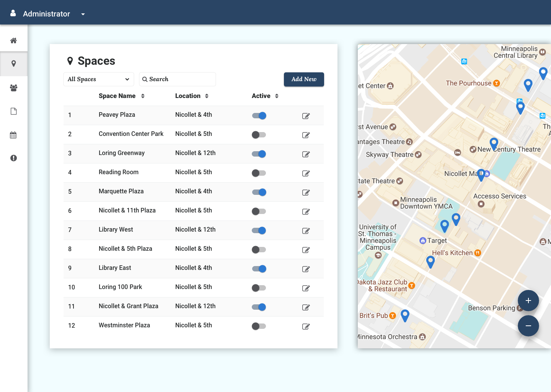551x392 pixels.
Task: Select the Peavey Plaza name cell
Action: [117, 115]
